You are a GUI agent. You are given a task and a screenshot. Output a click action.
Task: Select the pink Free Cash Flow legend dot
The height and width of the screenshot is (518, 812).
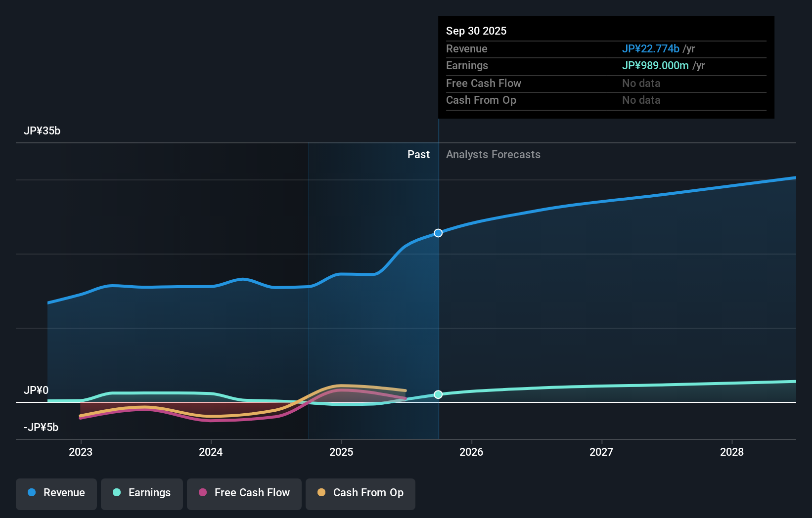[203, 493]
